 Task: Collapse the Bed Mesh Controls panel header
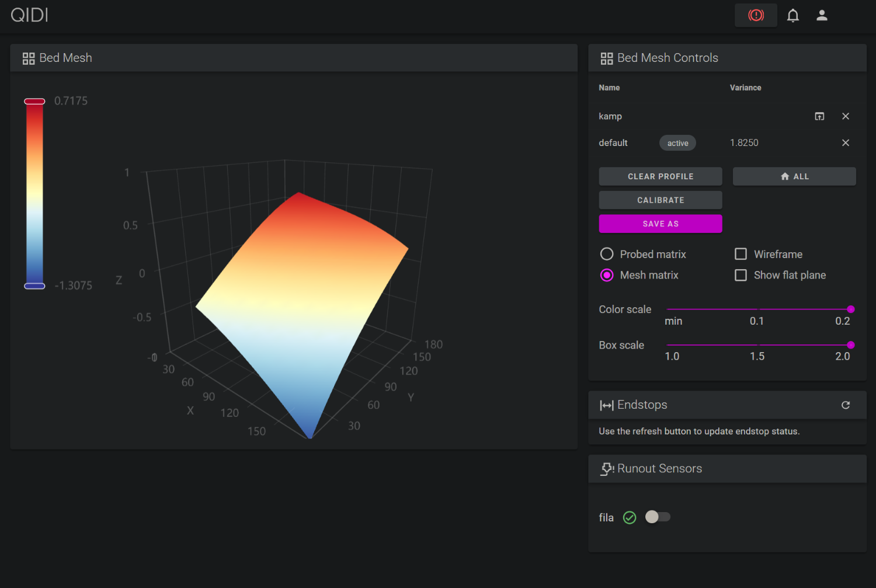tap(668, 58)
